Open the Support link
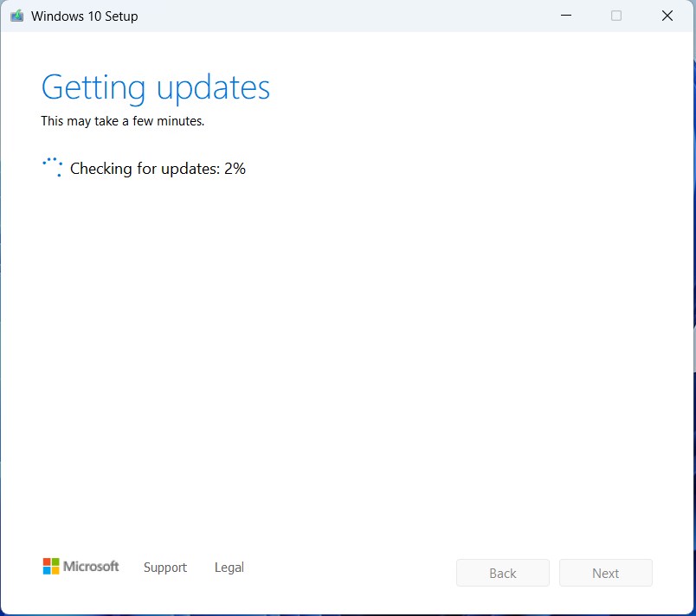Image resolution: width=696 pixels, height=616 pixels. tap(165, 568)
